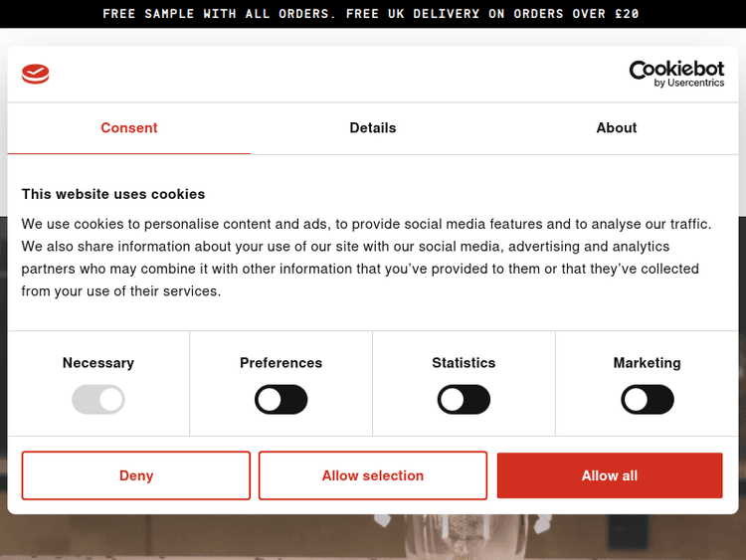Image resolution: width=746 pixels, height=560 pixels.
Task: Click the 'Statistics' category label text
Action: pyautogui.click(x=464, y=363)
